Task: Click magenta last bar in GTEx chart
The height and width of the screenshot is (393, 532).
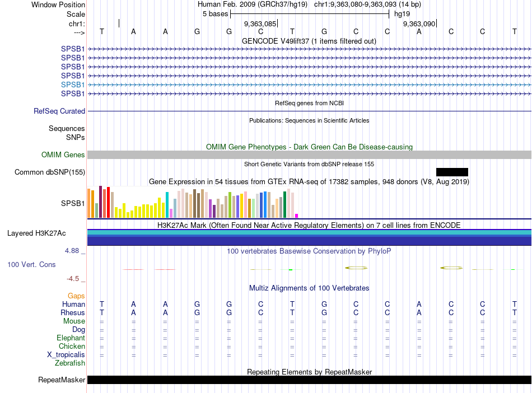Action: click(x=297, y=216)
